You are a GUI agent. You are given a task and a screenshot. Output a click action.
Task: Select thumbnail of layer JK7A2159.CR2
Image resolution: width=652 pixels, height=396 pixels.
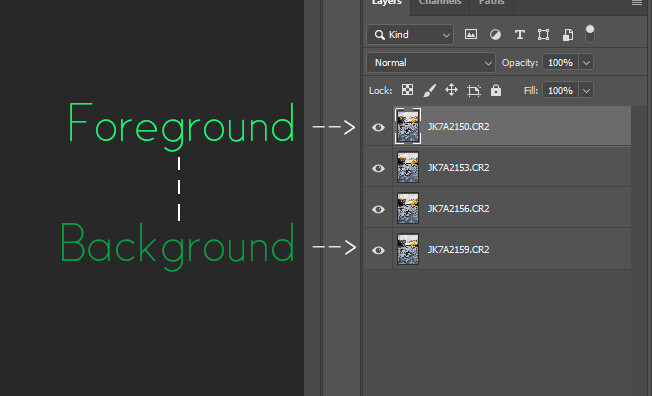pyautogui.click(x=408, y=249)
